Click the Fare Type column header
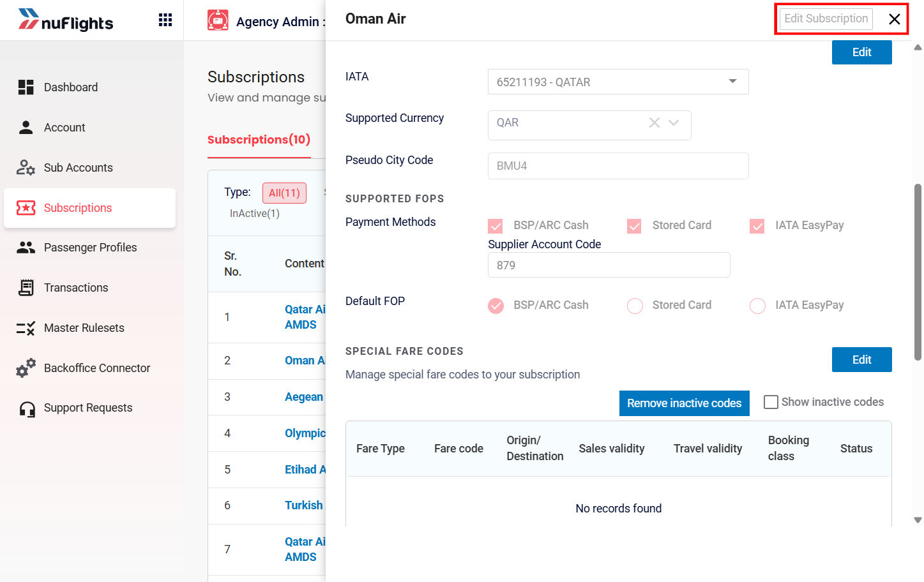Image resolution: width=924 pixels, height=582 pixels. click(x=381, y=449)
